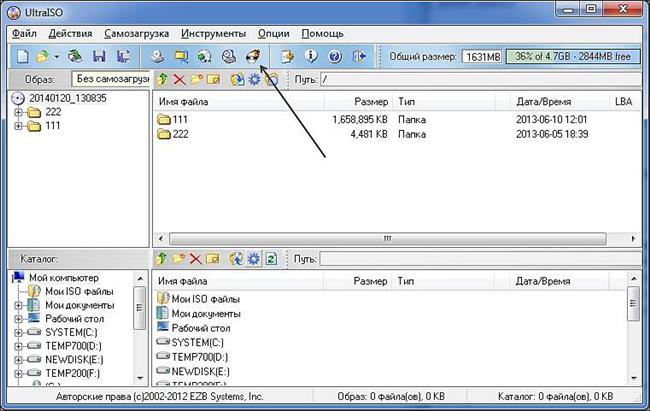The height and width of the screenshot is (411, 650).
Task: Open the Инструменты menu
Action: click(213, 34)
